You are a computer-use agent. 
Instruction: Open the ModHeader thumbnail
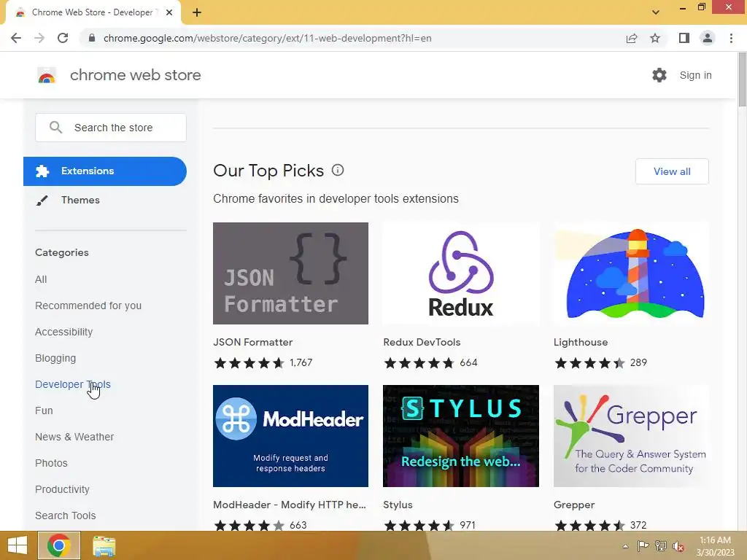(290, 436)
